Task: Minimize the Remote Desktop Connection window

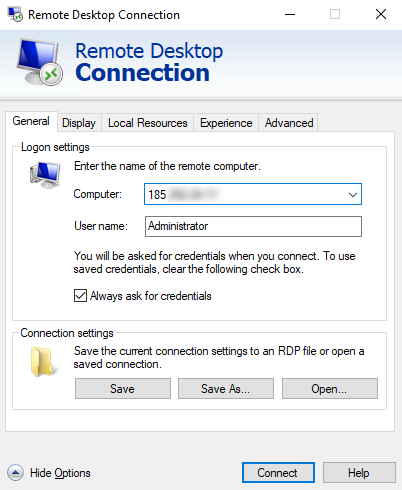Action: [x=290, y=14]
